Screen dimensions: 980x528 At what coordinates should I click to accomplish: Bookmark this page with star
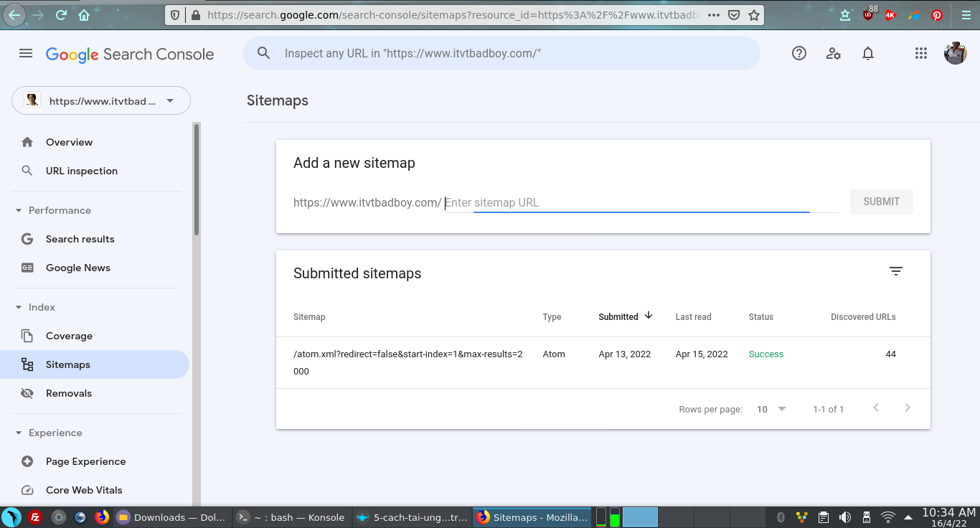click(753, 14)
